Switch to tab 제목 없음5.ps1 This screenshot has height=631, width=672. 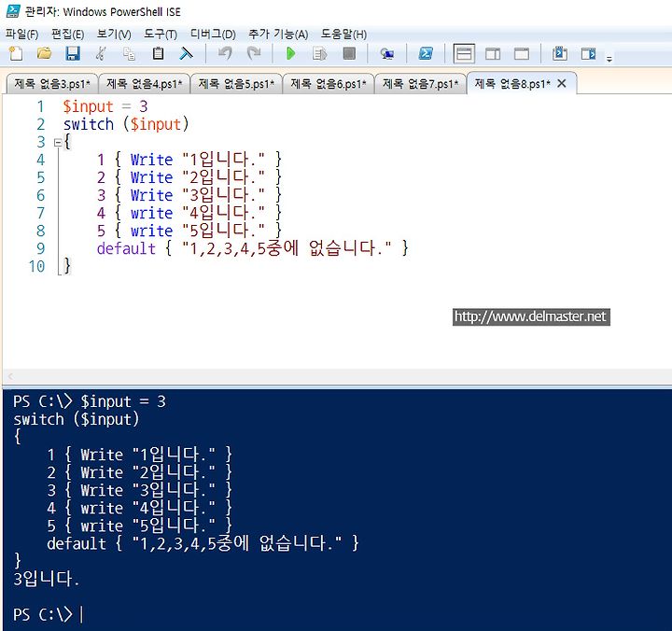pos(236,84)
